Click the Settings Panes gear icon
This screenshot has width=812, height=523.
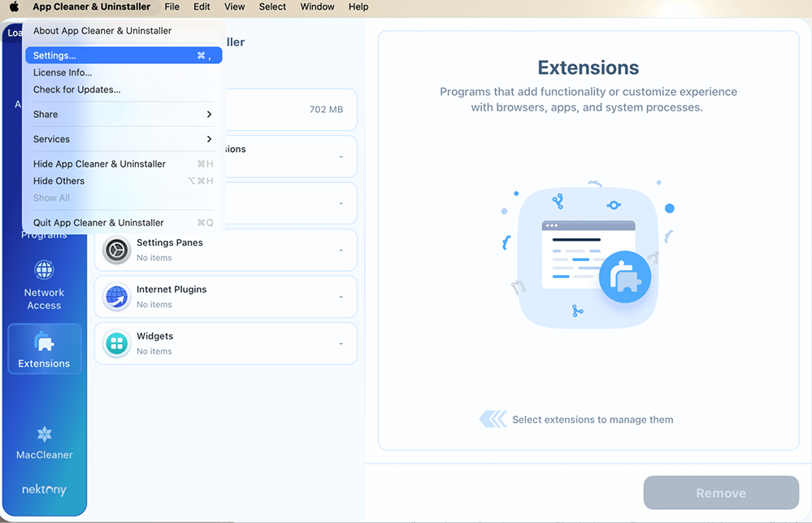[x=116, y=250]
